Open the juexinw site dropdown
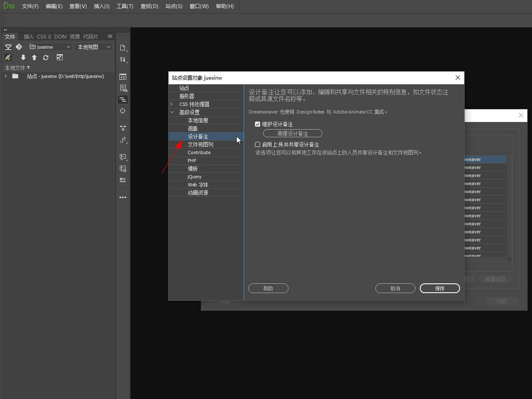The width and height of the screenshot is (532, 399). click(50, 47)
